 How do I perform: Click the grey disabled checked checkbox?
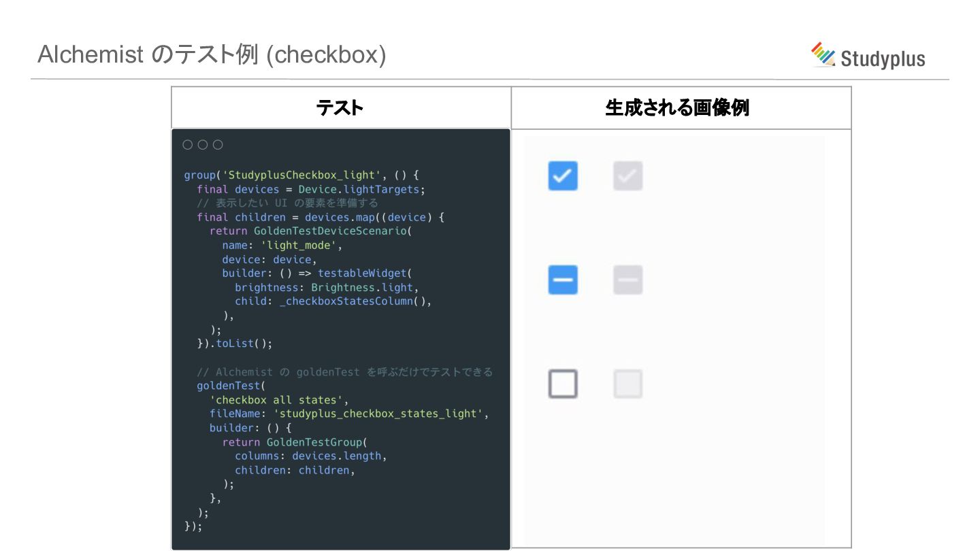(627, 176)
